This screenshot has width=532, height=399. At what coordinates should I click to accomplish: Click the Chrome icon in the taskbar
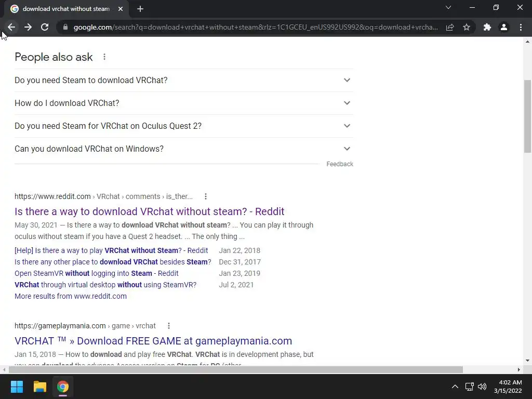click(x=63, y=387)
